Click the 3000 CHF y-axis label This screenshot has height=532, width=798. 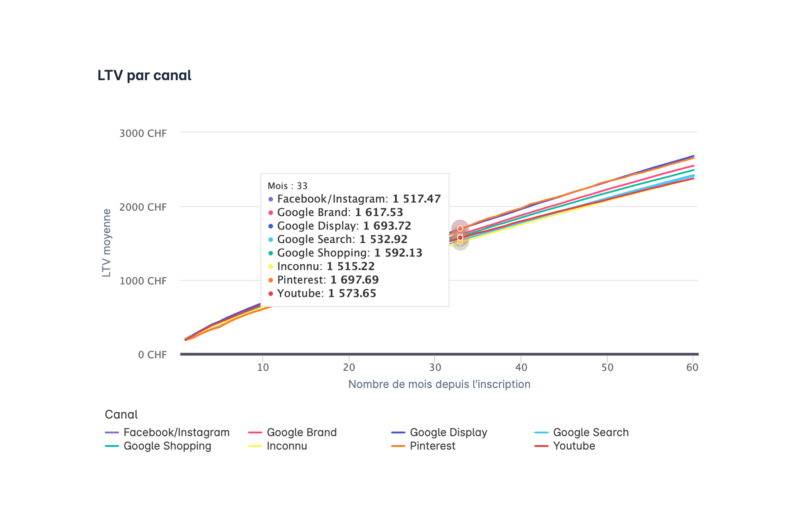[x=143, y=133]
